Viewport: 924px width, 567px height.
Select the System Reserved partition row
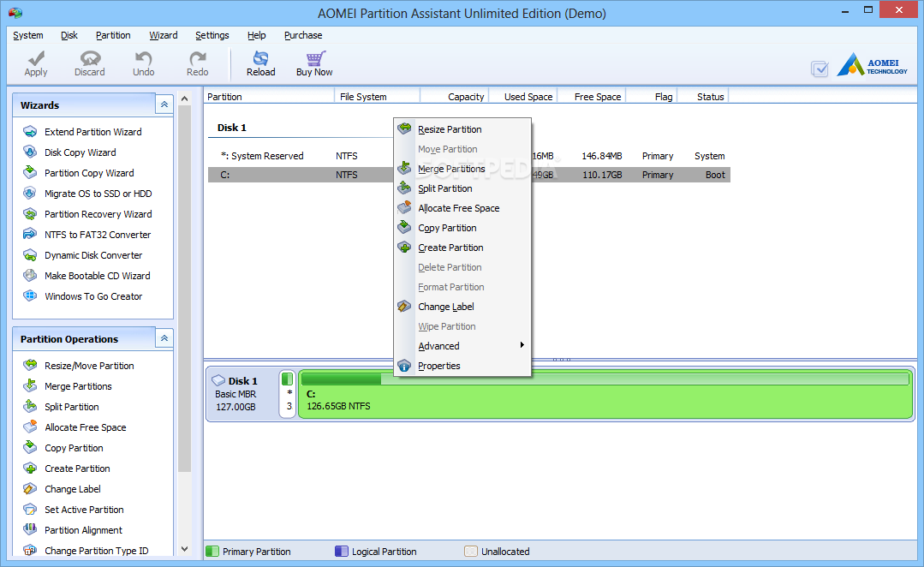pos(469,156)
